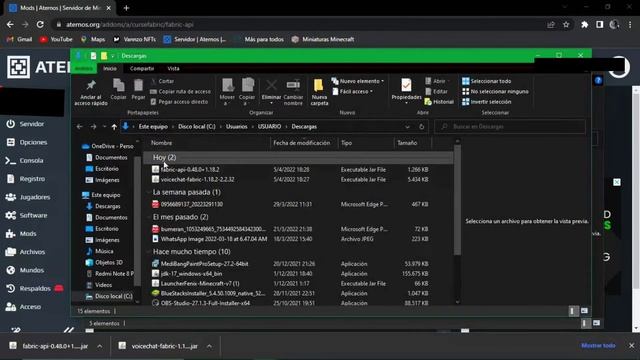640x360 pixels.
Task: Open the YouTube bookmark
Action: [56, 40]
